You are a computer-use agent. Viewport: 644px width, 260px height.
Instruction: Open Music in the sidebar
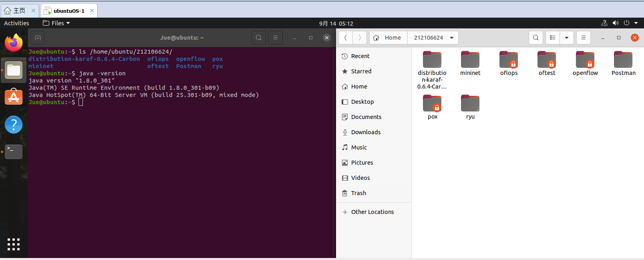pyautogui.click(x=374, y=147)
